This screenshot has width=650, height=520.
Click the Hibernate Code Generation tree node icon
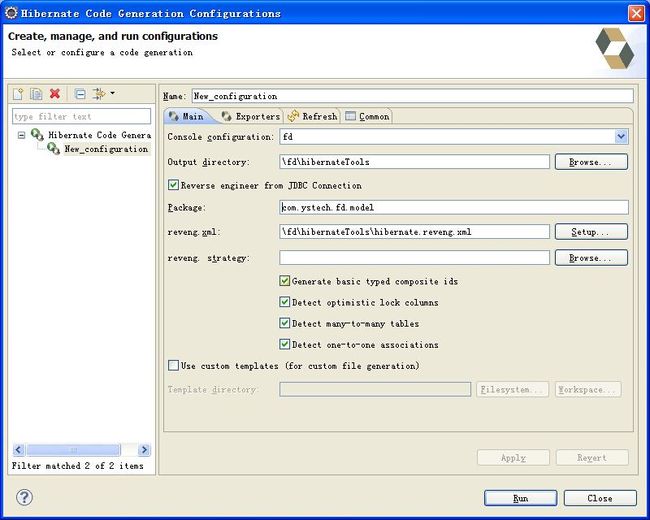click(37, 134)
